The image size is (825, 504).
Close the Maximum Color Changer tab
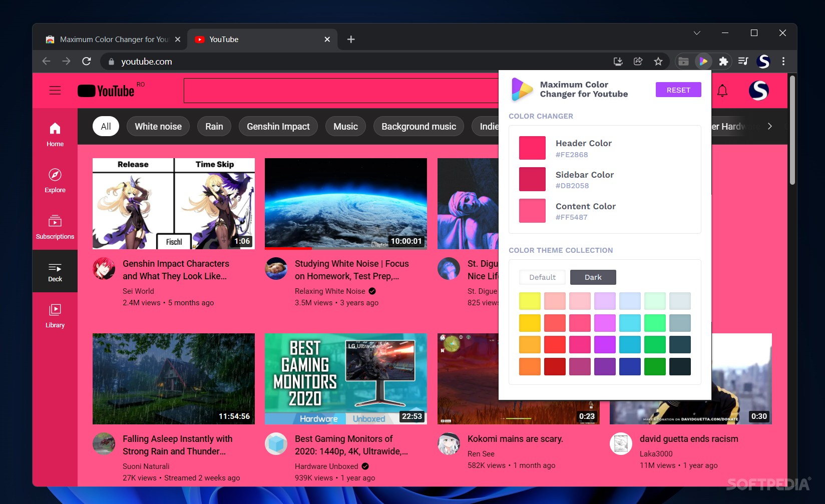(178, 39)
